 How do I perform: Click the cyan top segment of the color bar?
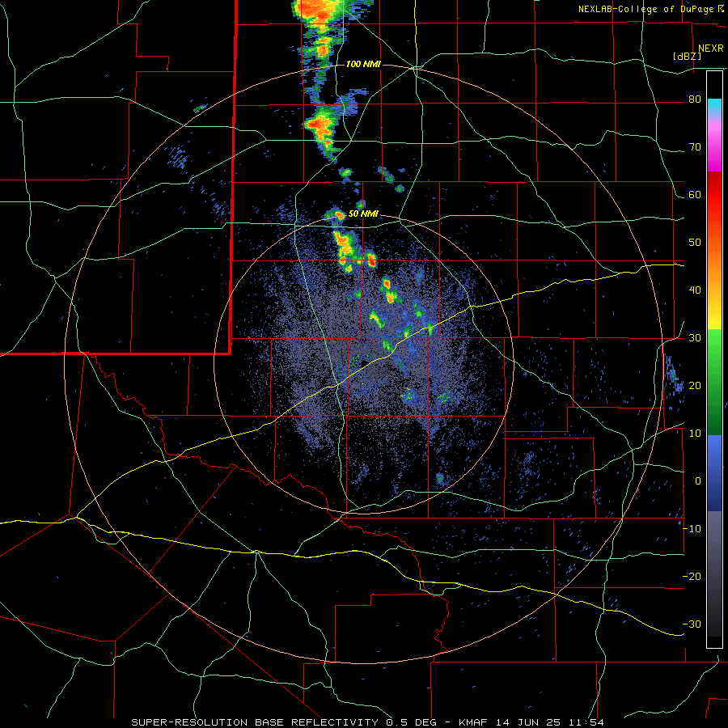(x=714, y=105)
